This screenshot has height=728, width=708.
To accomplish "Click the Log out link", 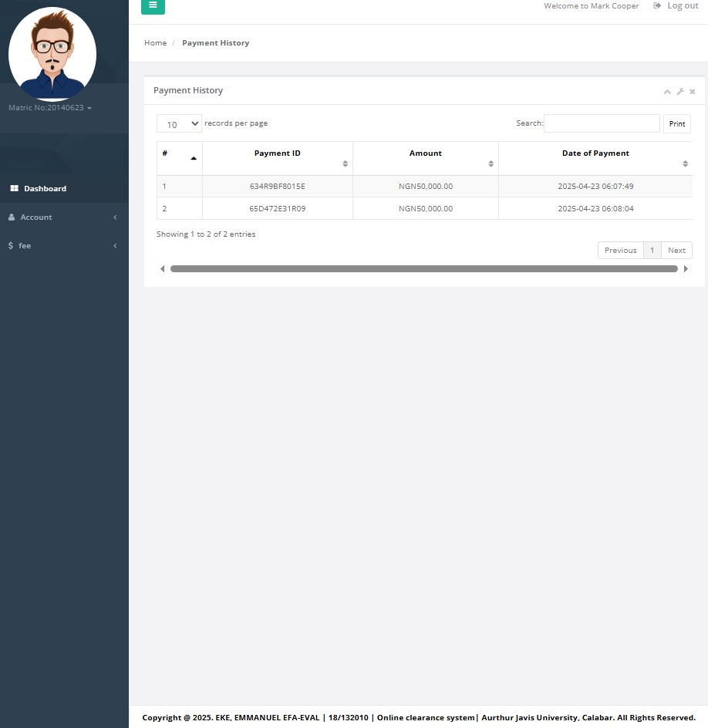I will pyautogui.click(x=683, y=5).
